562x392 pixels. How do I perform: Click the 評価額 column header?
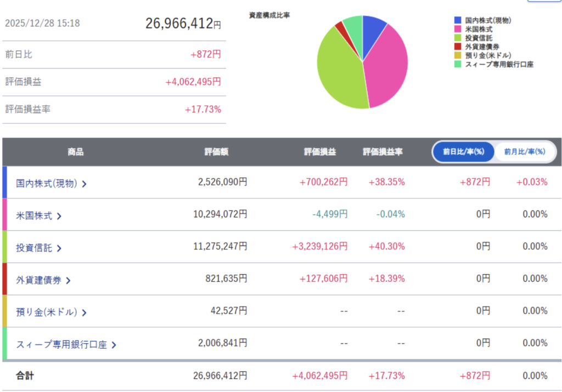pos(216,152)
